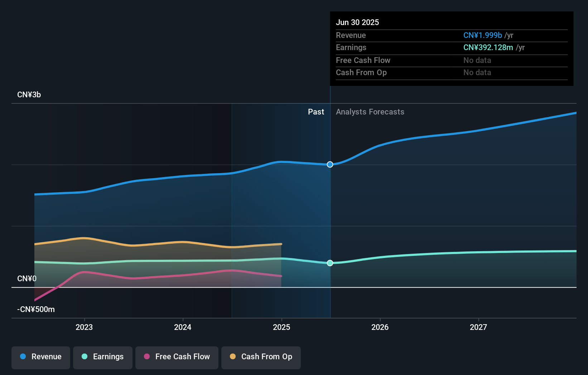Select the Earnings marker on the forecast divider
Viewport: 588px width, 375px height.
click(330, 263)
